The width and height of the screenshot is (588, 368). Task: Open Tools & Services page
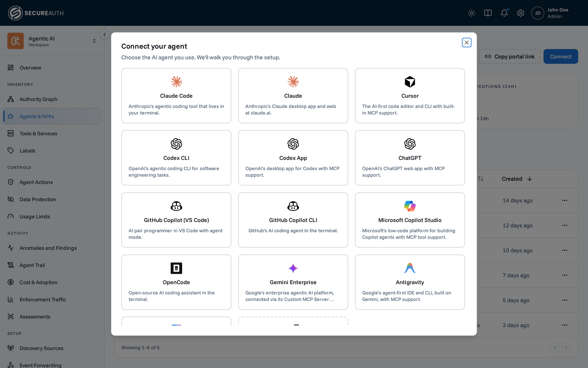coord(52,133)
